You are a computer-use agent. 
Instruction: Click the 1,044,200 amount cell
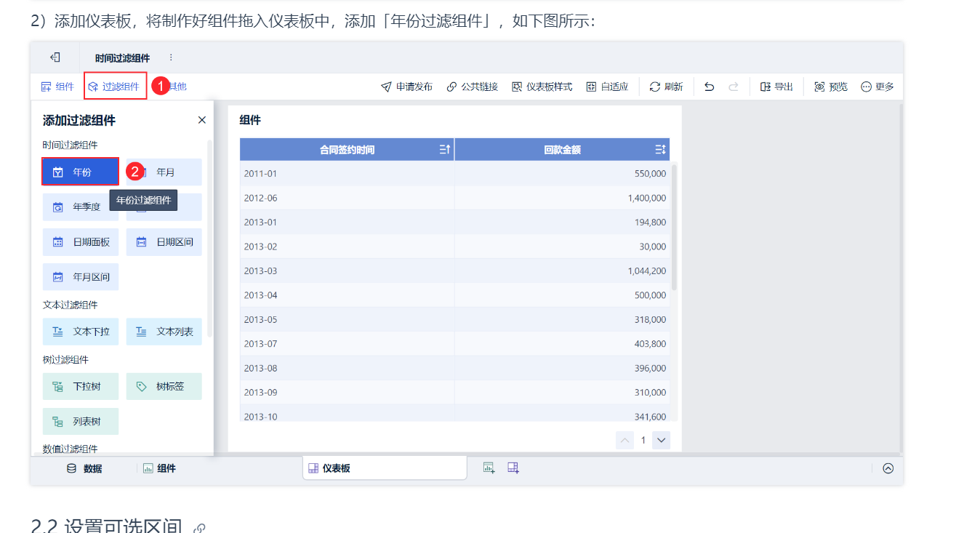563,270
